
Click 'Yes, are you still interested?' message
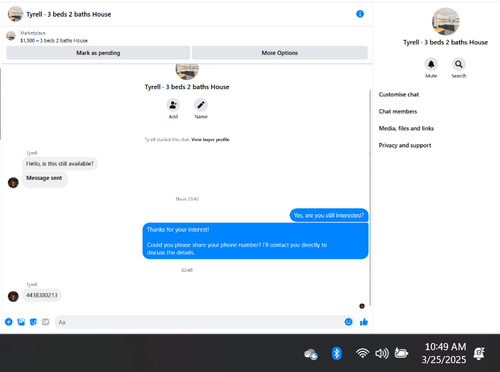click(329, 215)
